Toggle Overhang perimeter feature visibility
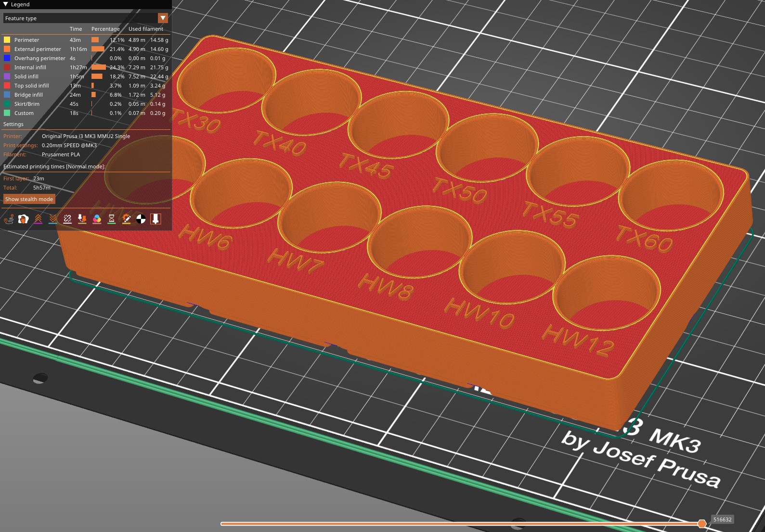This screenshot has width=765, height=532. tap(86, 58)
